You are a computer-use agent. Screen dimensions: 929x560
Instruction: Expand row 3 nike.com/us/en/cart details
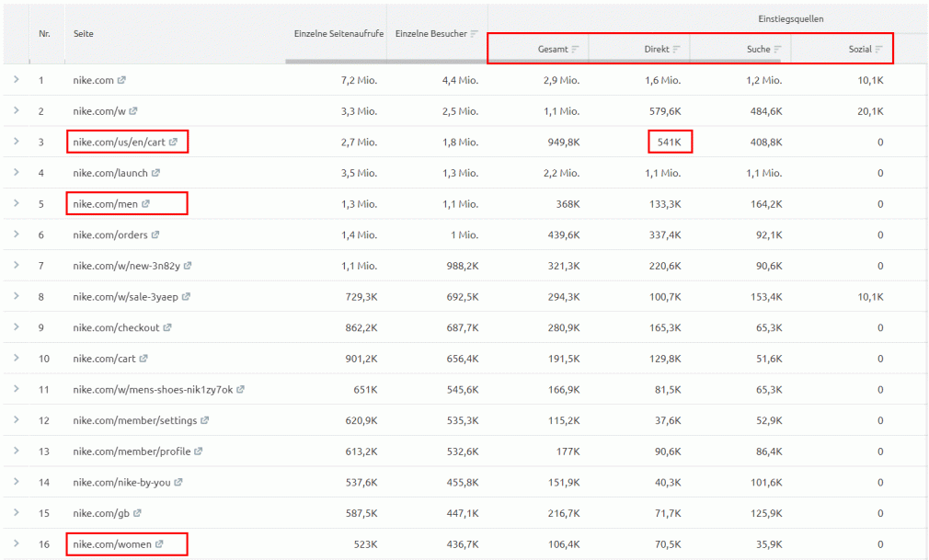coord(17,141)
